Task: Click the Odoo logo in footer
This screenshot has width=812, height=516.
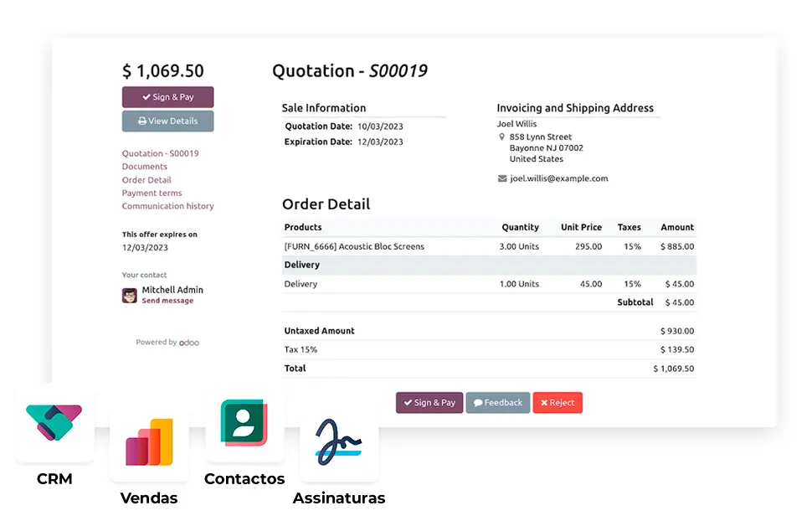Action: [189, 343]
